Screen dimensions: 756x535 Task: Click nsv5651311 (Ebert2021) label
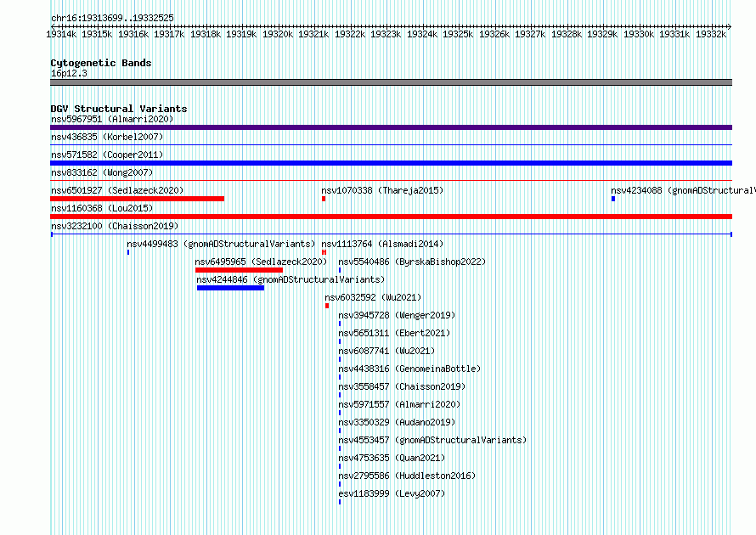[394, 333]
